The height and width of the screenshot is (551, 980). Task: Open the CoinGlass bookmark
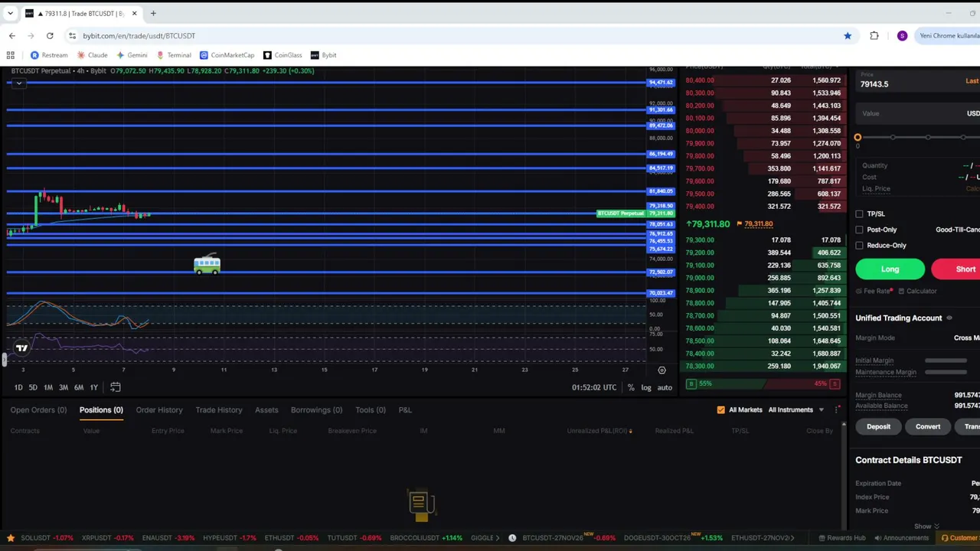[x=283, y=55]
